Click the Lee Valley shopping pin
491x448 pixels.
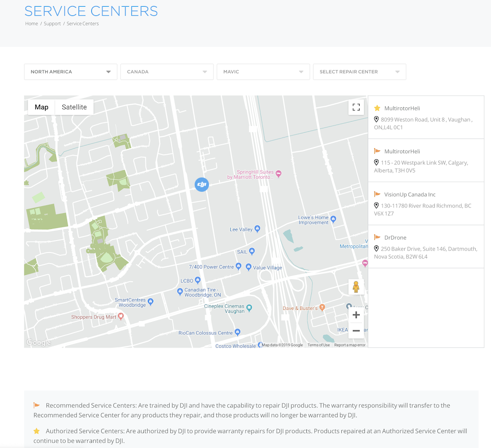257,229
